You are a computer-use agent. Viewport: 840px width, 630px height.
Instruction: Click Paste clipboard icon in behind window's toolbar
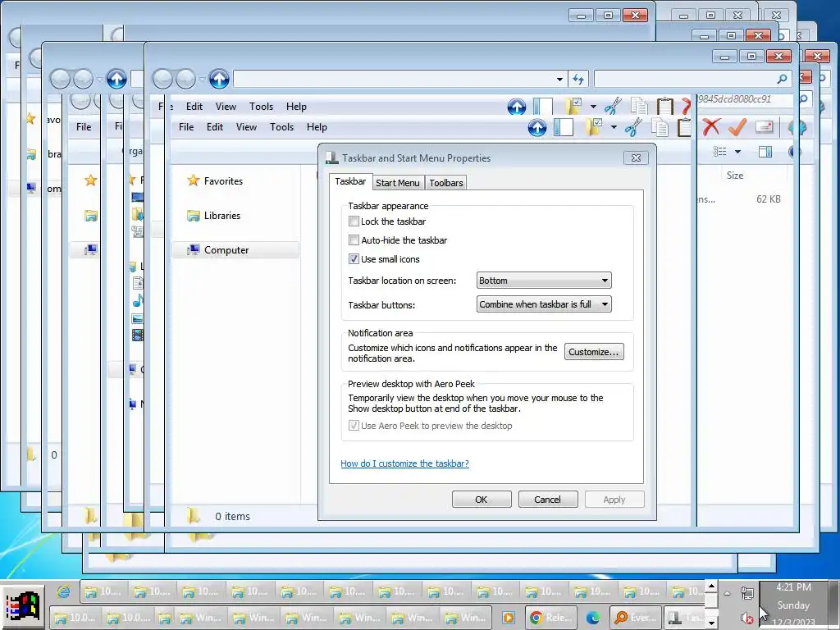(x=665, y=107)
